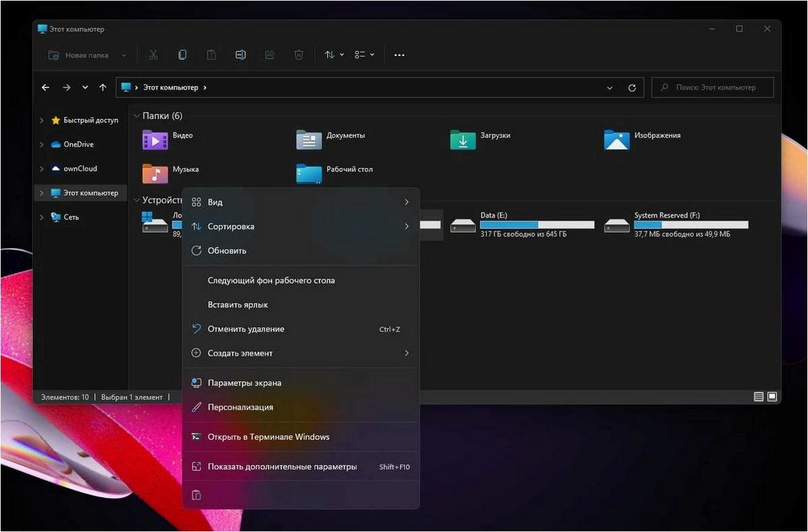Viewport: 808px width, 532px height.
Task: Expand the Быстрый доступ tree node
Action: point(42,121)
